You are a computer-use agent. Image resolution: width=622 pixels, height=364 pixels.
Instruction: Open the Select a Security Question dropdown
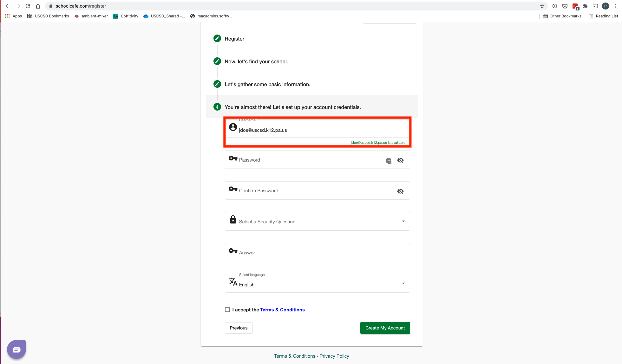[x=317, y=221]
